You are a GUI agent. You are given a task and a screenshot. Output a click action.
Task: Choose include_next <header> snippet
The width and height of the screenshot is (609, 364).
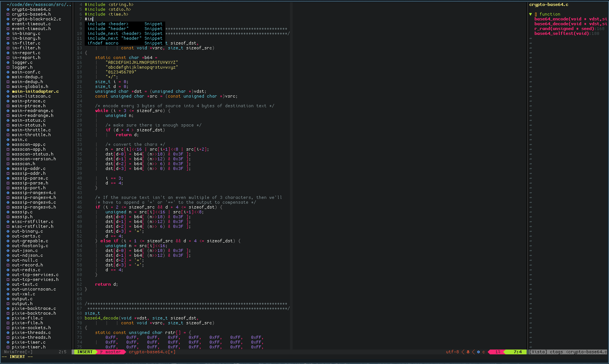[125, 33]
